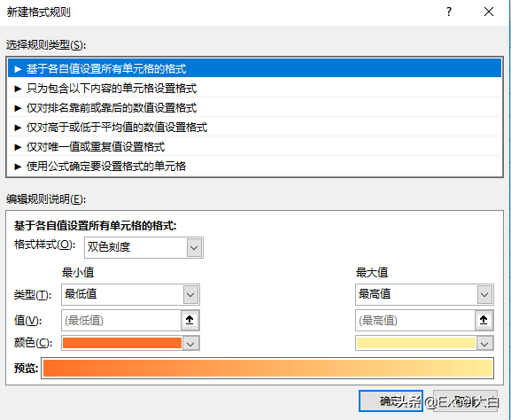Screen dimensions: 511x420
Task: Click the range selector arrow for maximum value
Action: click(484, 321)
